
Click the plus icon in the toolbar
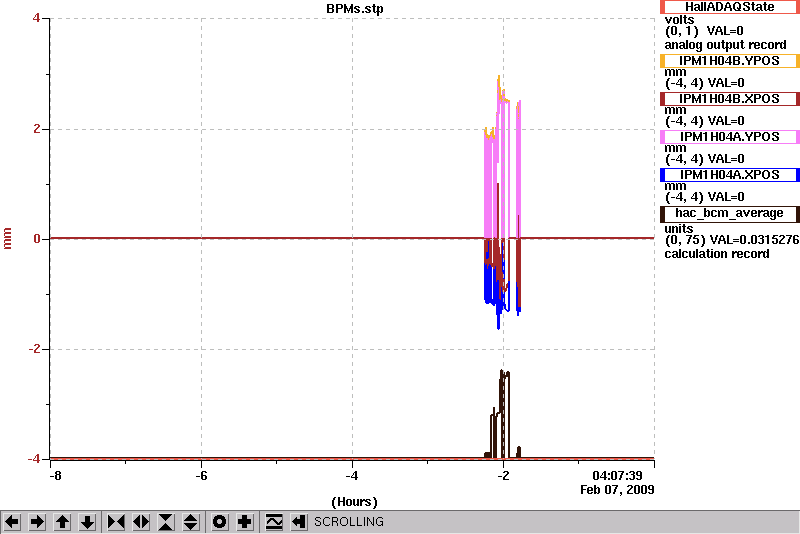(x=244, y=522)
